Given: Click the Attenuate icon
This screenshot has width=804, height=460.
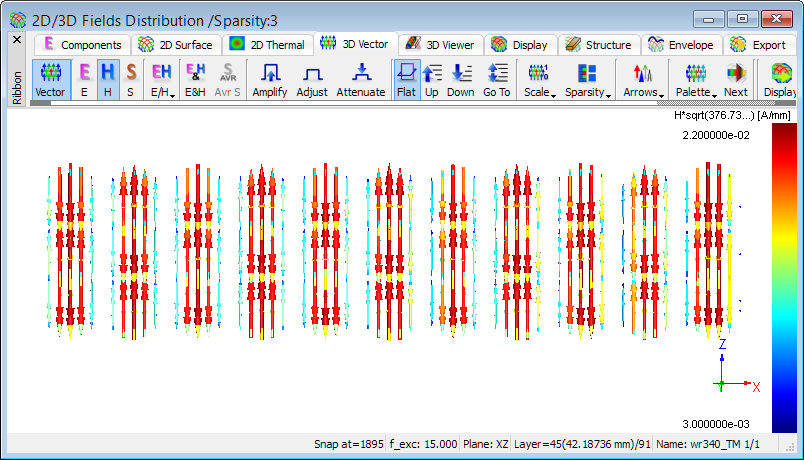Looking at the screenshot, I should coord(360,80).
